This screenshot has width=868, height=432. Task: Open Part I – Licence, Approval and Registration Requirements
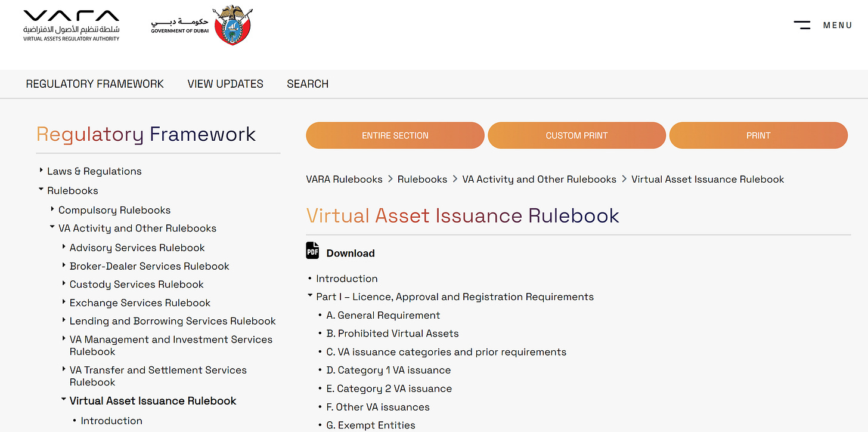(455, 297)
